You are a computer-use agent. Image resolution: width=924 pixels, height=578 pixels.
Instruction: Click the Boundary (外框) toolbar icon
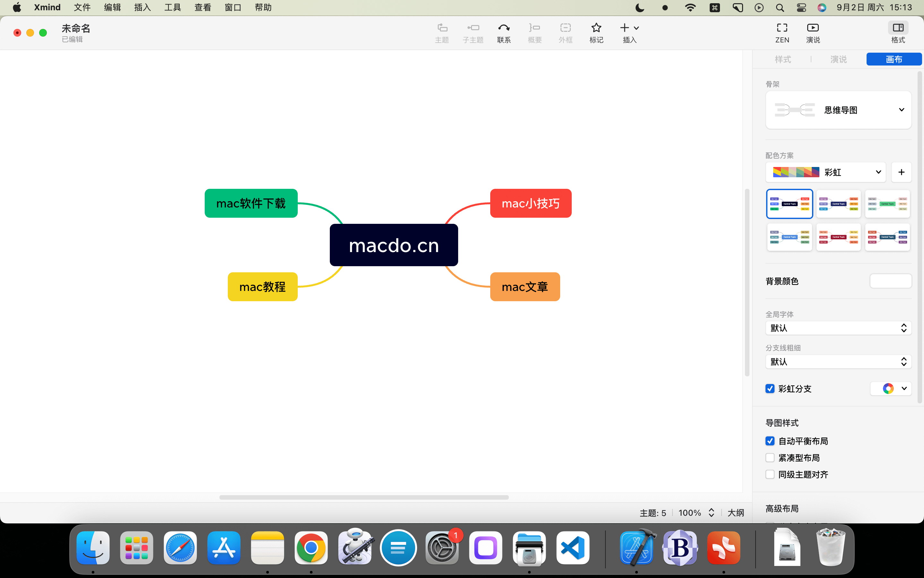(x=566, y=28)
